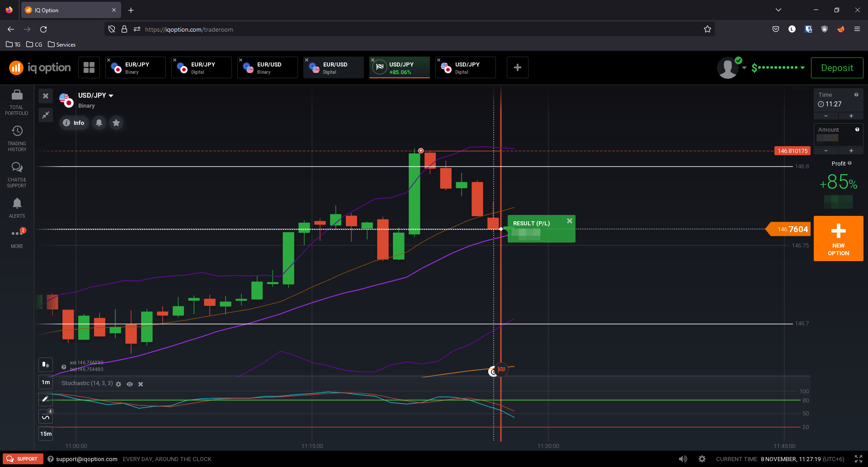Switch to EUR/JPY Digital tab
The width and height of the screenshot is (868, 467).
pyautogui.click(x=202, y=67)
